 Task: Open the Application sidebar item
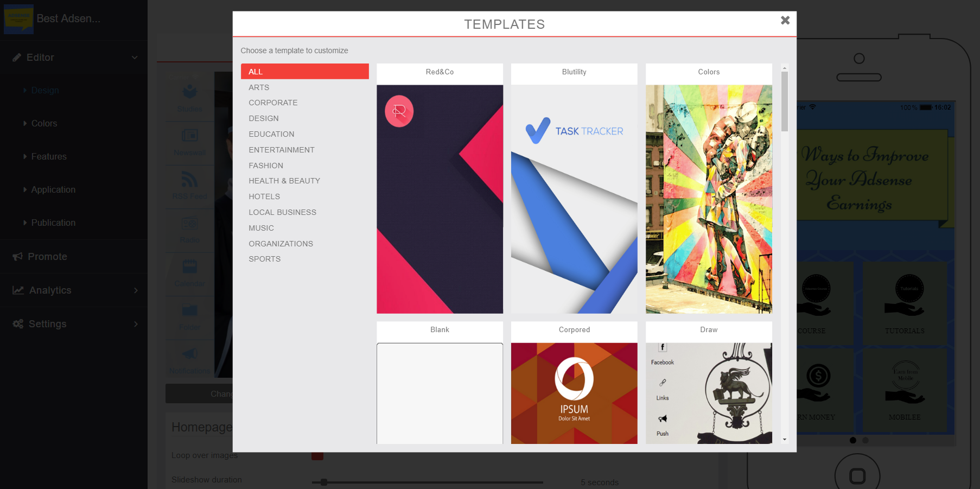click(53, 190)
